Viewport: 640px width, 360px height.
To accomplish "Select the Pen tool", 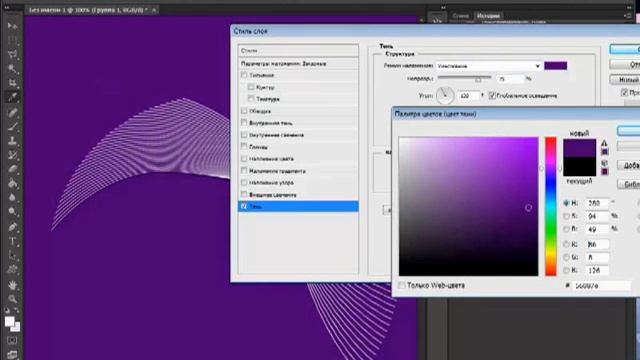I will pos(12,227).
